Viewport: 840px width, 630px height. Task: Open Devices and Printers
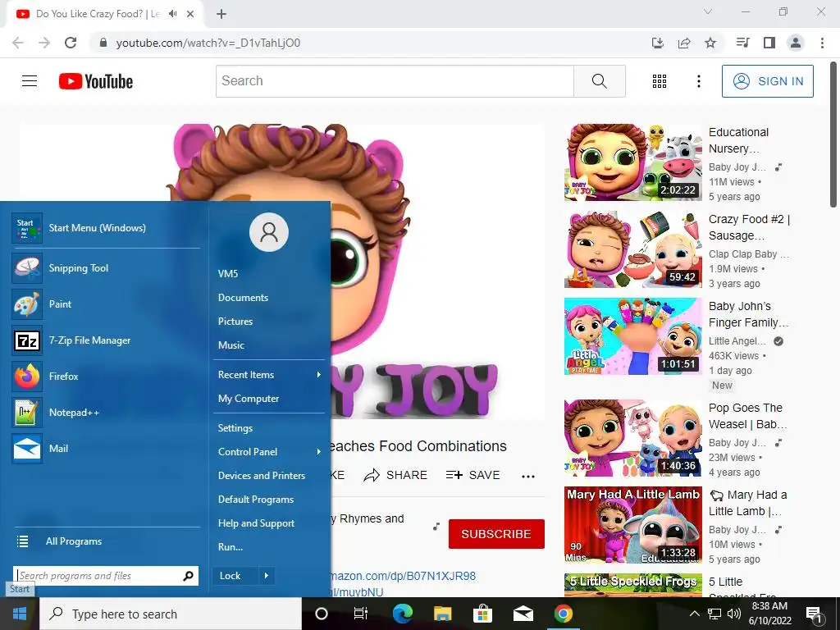pos(262,476)
